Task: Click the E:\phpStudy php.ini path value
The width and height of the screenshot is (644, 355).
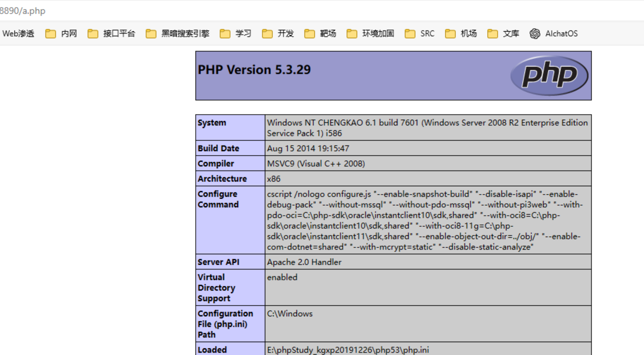Action: coord(348,350)
